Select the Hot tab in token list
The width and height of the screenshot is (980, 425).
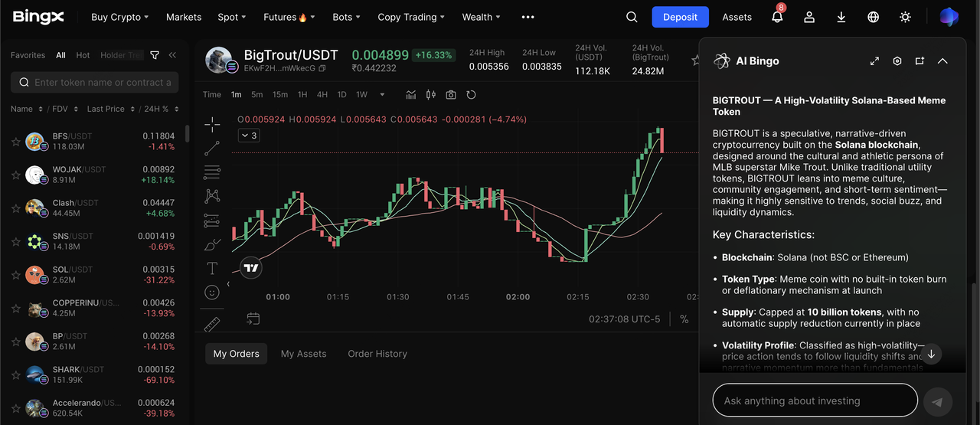pyautogui.click(x=83, y=55)
